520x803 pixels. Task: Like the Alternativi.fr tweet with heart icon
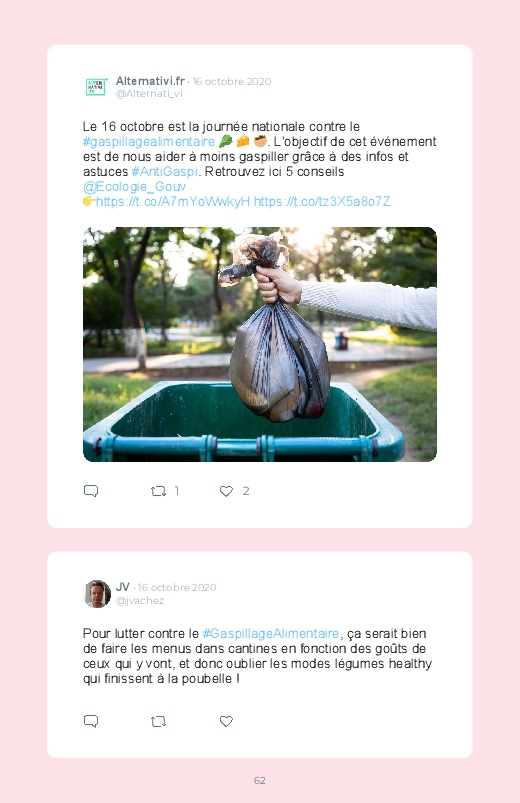[226, 491]
